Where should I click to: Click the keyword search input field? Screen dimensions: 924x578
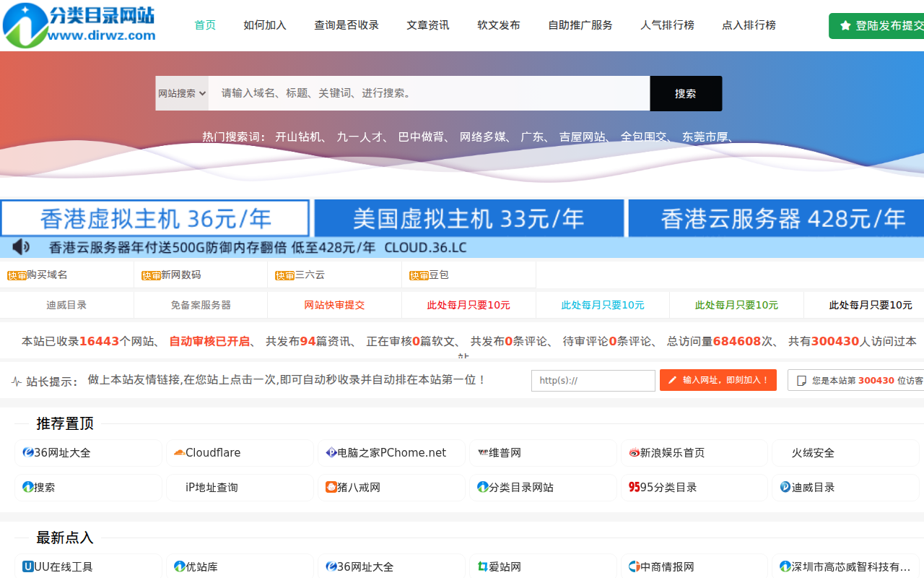(x=429, y=93)
